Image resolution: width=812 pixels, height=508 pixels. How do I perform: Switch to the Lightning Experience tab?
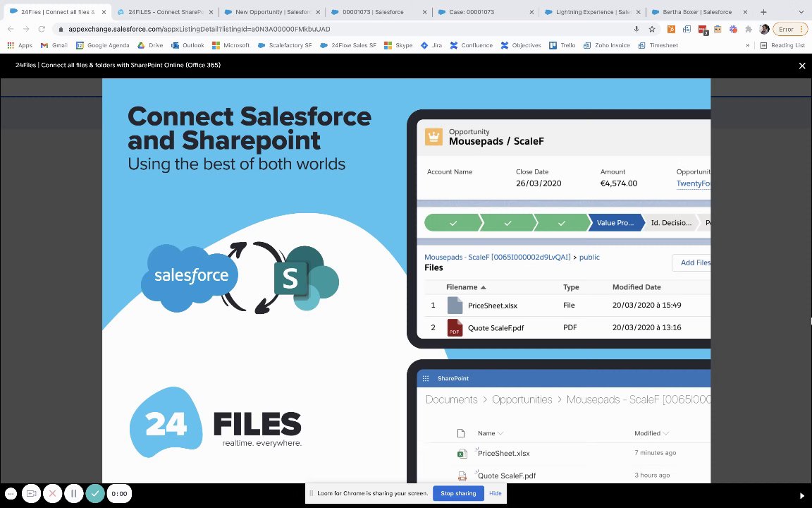click(x=592, y=12)
